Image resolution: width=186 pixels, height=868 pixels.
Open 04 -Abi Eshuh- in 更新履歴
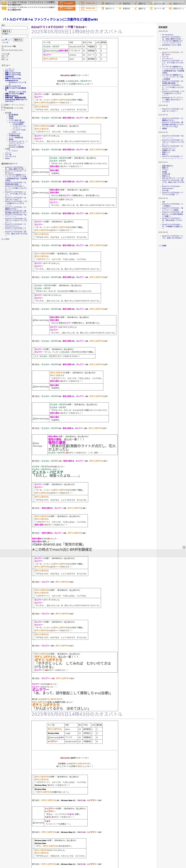[x=168, y=35]
